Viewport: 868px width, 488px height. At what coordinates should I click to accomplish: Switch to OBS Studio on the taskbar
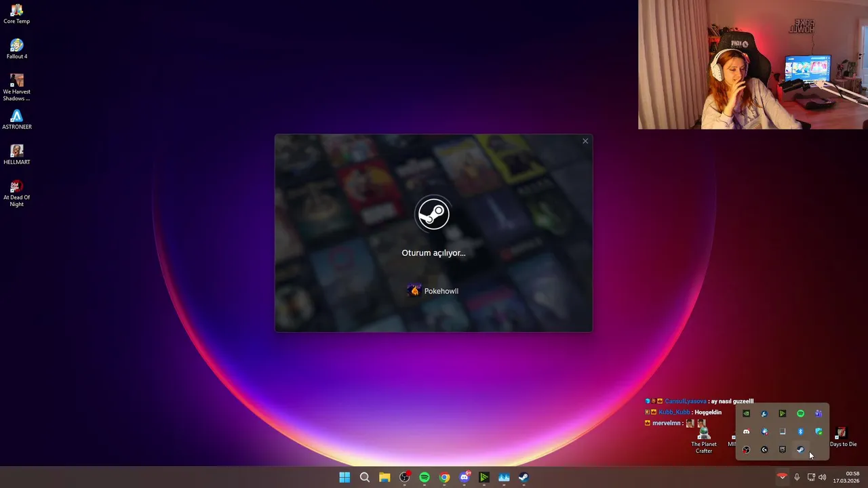404,477
